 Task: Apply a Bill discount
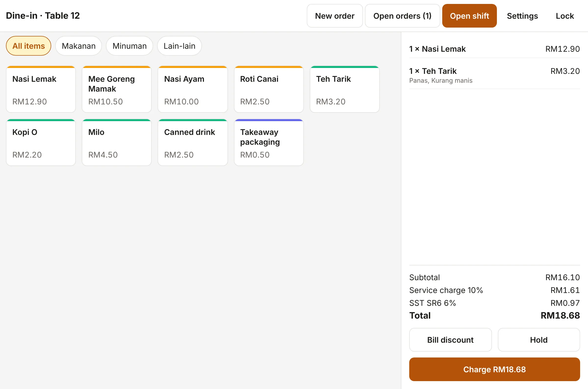pyautogui.click(x=450, y=340)
